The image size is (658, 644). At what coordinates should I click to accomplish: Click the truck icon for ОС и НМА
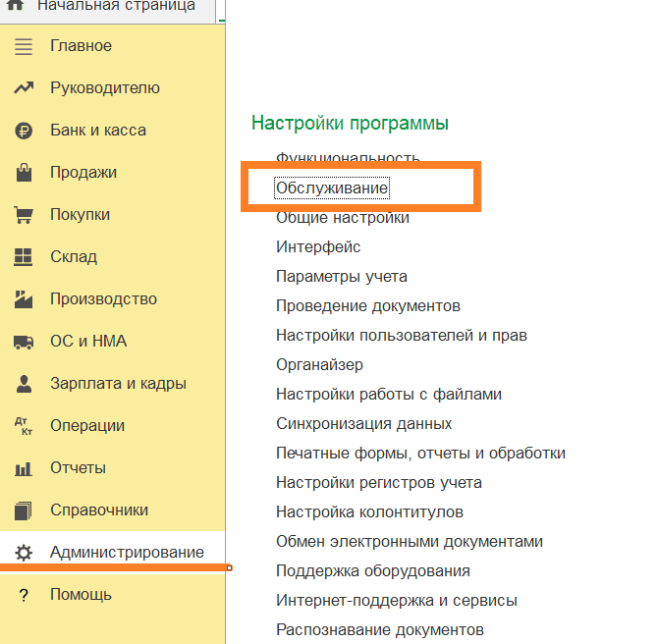pos(24,342)
